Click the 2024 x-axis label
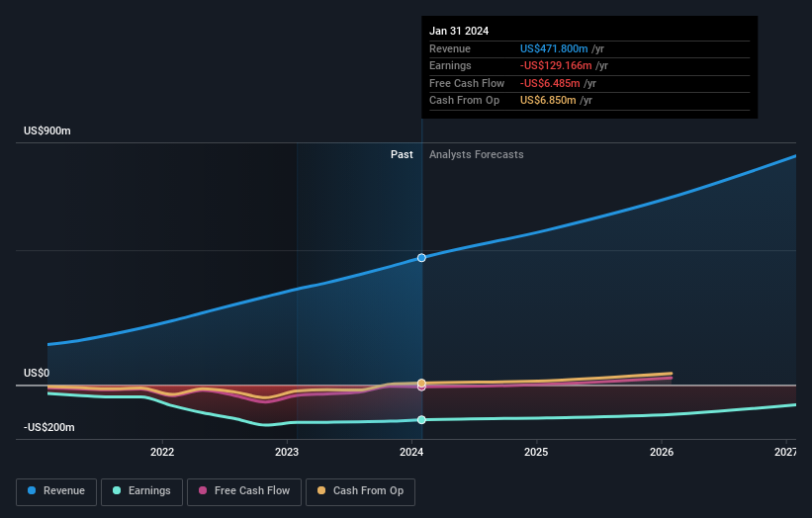812x518 pixels. coord(411,452)
